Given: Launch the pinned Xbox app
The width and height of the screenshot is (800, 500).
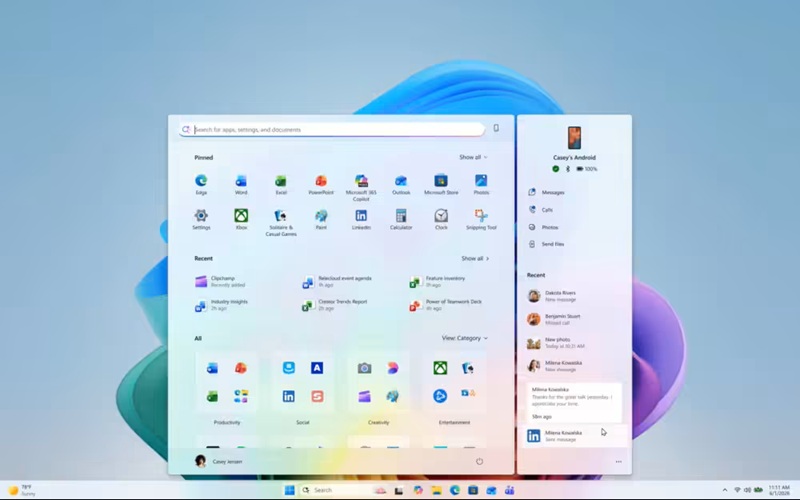Looking at the screenshot, I should point(241,219).
